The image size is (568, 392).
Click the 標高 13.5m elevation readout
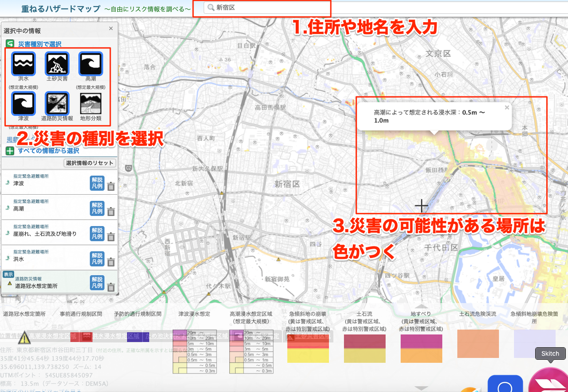[55, 383]
